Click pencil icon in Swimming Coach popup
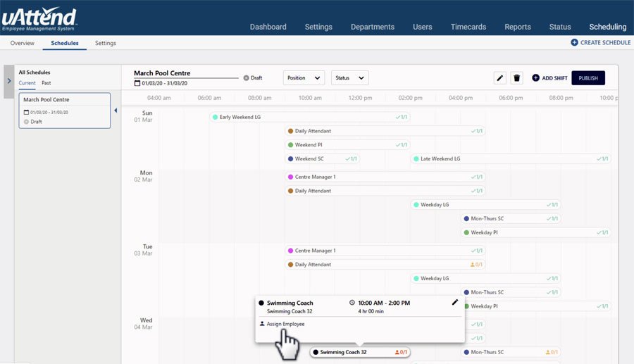634x364 pixels. (455, 303)
